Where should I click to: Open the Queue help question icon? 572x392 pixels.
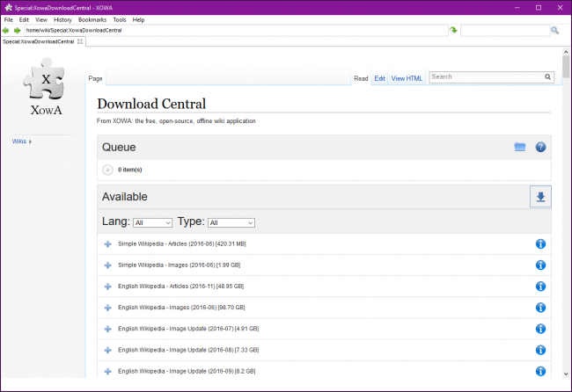(x=540, y=147)
